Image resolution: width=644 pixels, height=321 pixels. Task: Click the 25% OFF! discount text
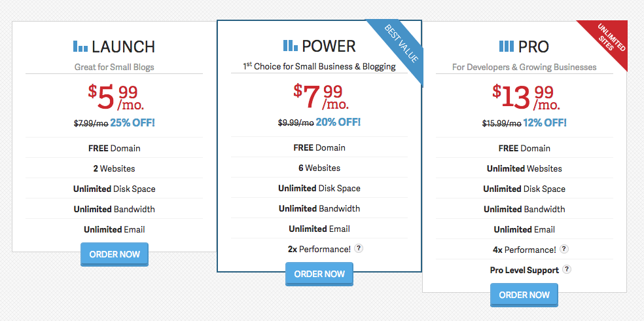coord(133,123)
